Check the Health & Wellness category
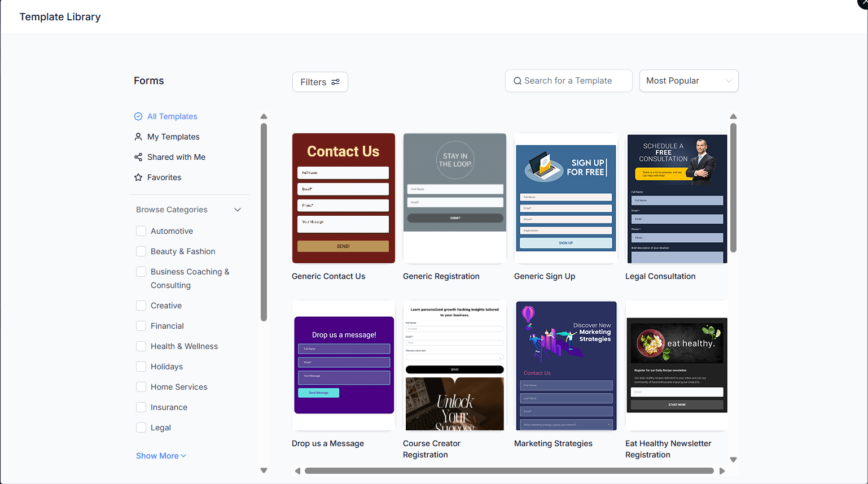 click(141, 346)
